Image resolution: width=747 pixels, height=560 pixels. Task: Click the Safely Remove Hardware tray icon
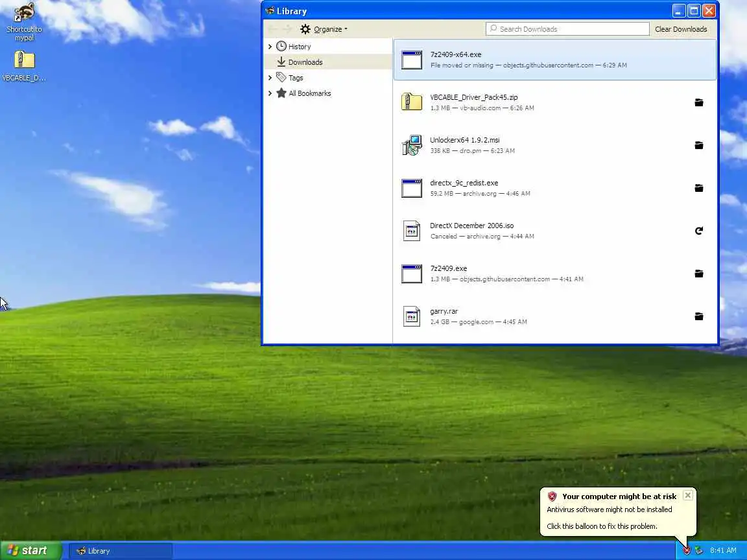point(698,550)
